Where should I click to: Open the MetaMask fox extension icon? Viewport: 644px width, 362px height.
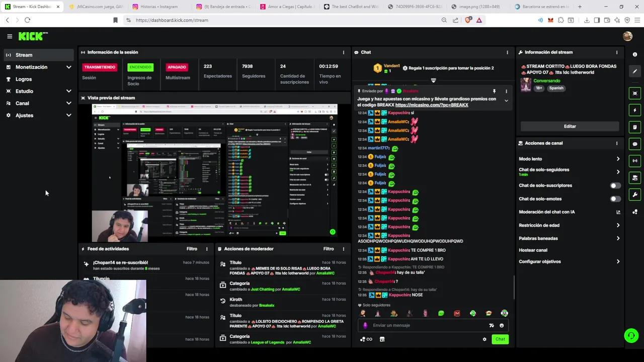click(x=550, y=20)
